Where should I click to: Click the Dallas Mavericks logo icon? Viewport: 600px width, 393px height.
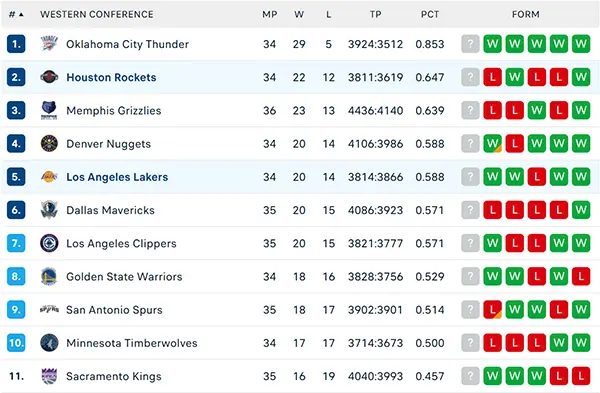[49, 210]
